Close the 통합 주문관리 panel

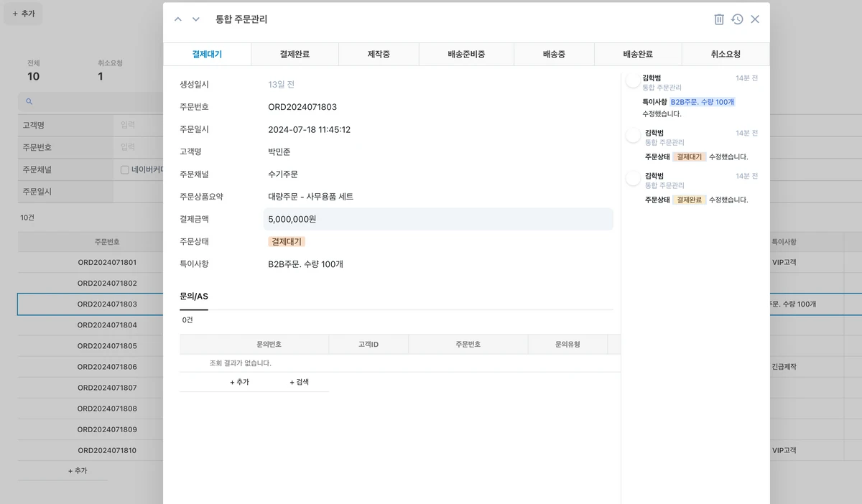point(755,19)
